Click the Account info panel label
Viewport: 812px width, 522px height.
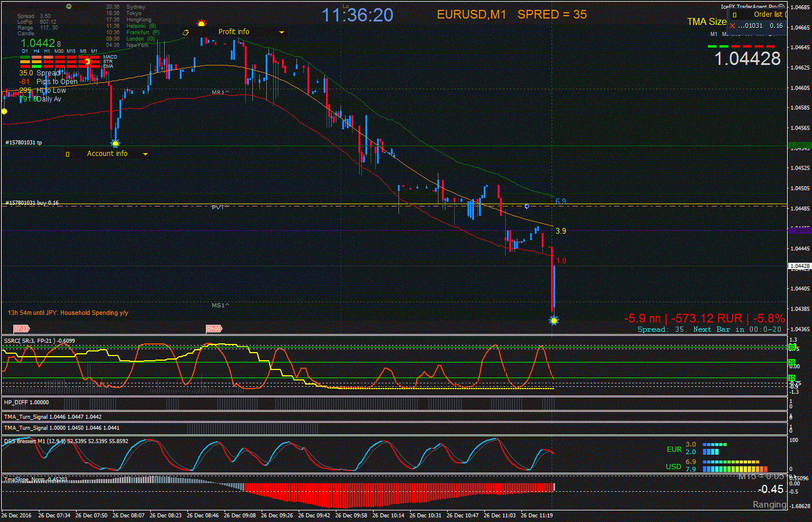(107, 154)
